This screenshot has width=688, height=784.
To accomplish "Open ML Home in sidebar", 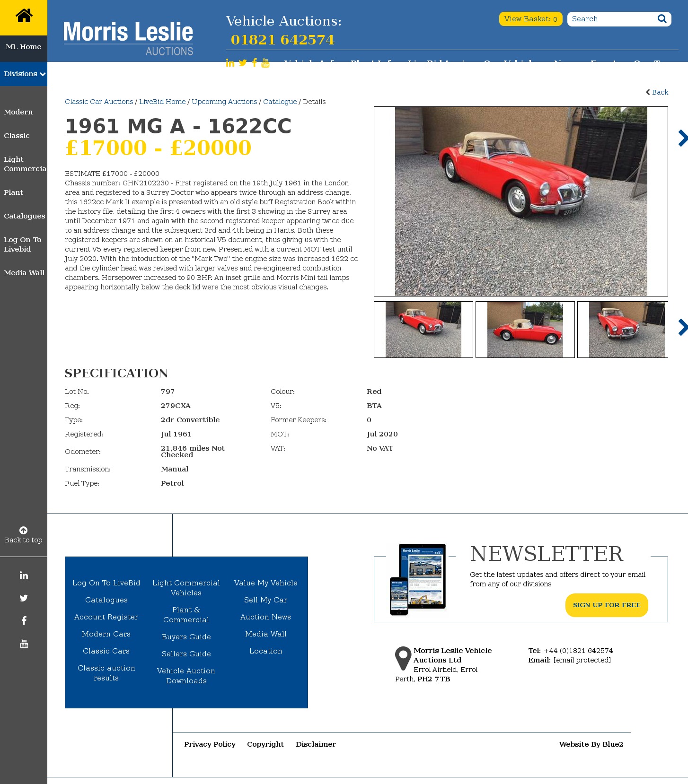I will click(24, 47).
